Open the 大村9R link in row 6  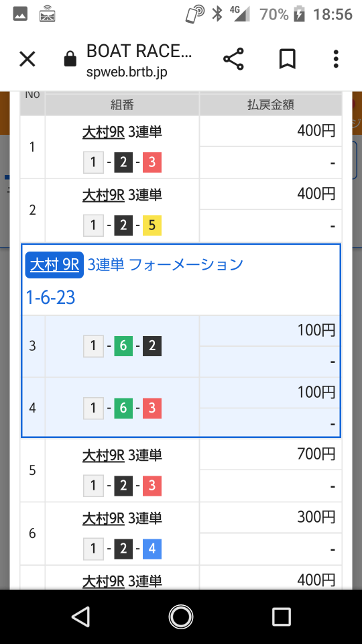[103, 519]
